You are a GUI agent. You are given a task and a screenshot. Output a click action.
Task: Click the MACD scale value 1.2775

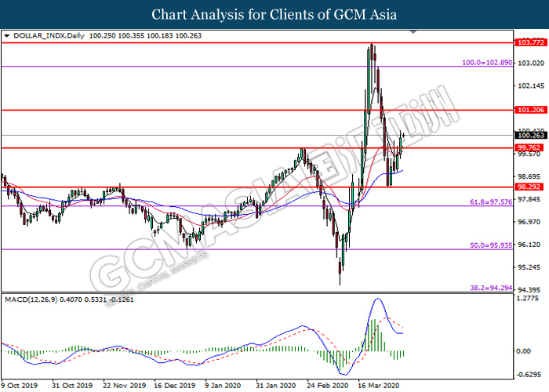[529, 298]
